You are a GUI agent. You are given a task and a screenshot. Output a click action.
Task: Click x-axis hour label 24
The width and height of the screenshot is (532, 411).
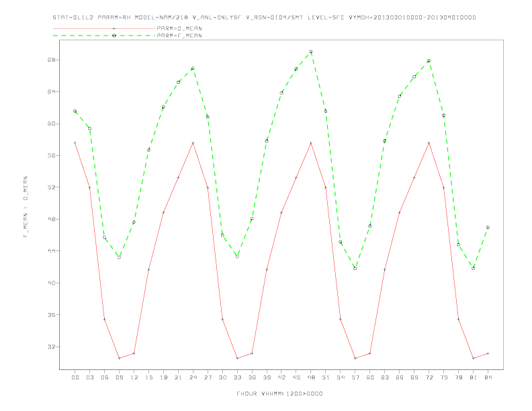193,377
